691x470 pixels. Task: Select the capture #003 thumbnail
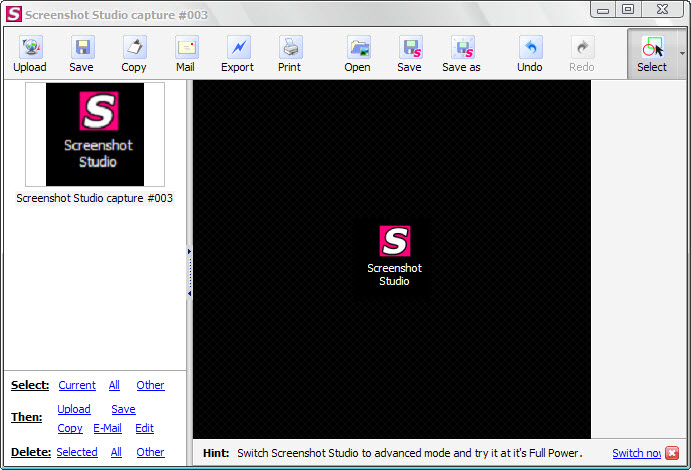click(x=95, y=134)
